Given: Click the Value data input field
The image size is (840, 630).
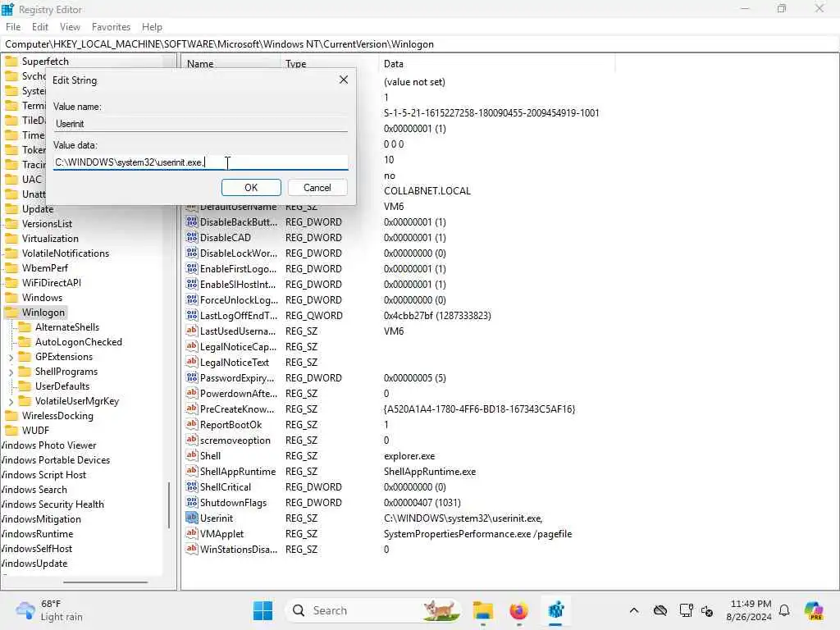Looking at the screenshot, I should (201, 162).
